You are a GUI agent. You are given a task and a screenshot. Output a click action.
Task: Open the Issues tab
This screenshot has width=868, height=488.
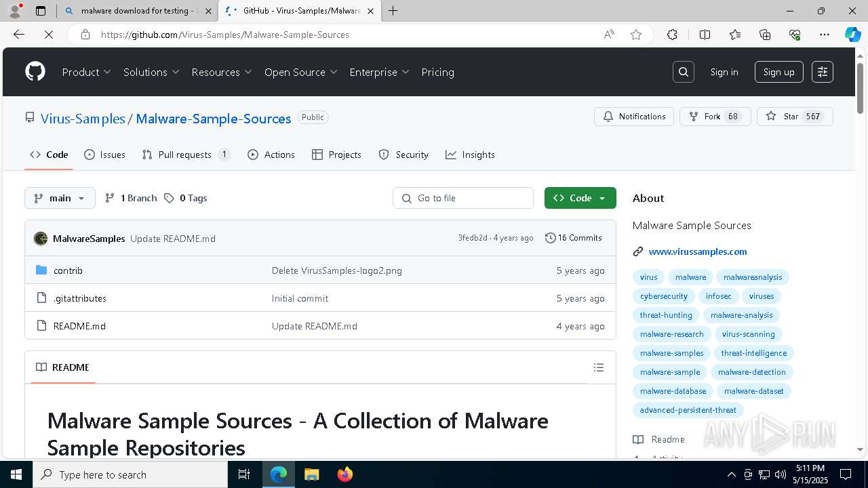(x=104, y=155)
